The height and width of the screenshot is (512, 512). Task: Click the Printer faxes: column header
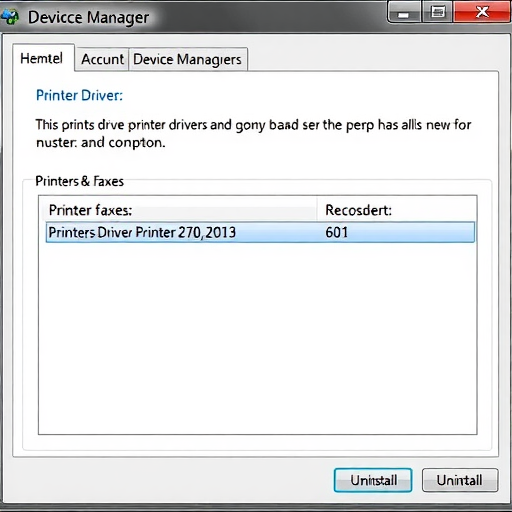180,210
